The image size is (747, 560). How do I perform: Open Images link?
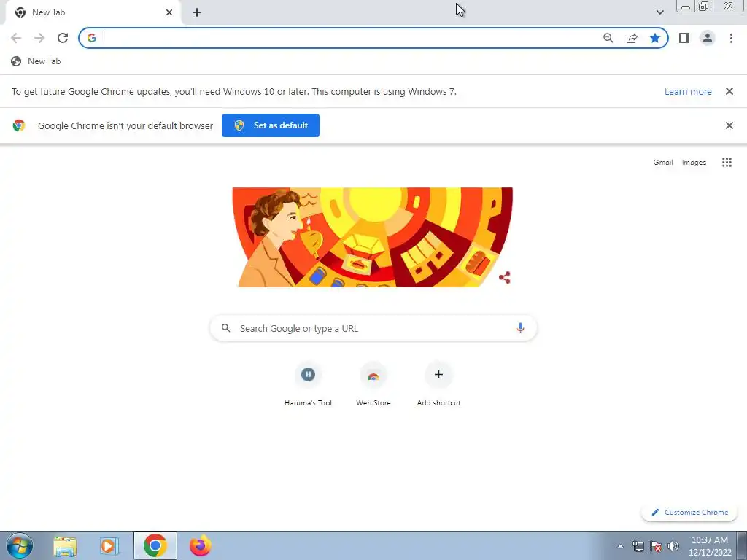[694, 163]
